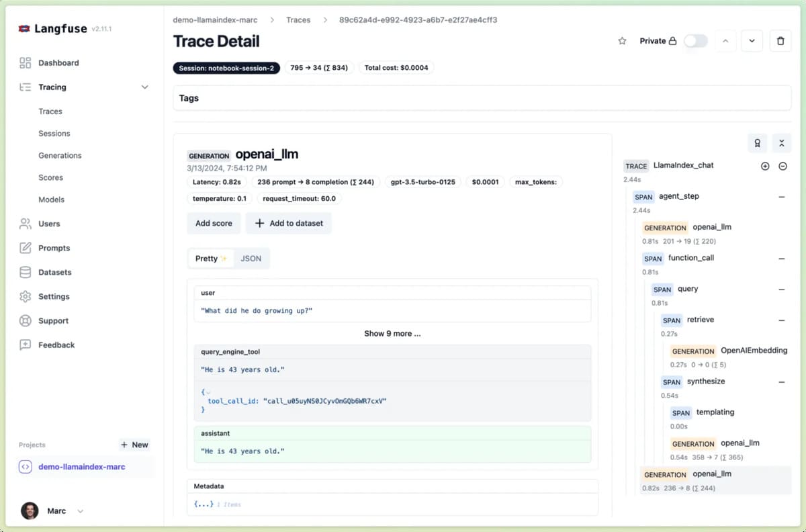Image resolution: width=806 pixels, height=532 pixels.
Task: Expand all tree nodes with plus icon
Action: click(765, 166)
